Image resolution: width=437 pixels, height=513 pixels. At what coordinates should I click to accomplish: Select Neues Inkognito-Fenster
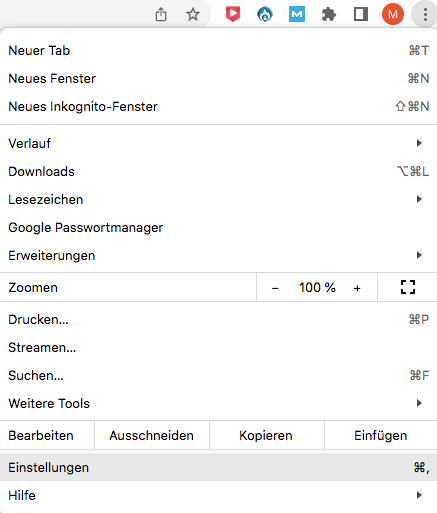218,107
